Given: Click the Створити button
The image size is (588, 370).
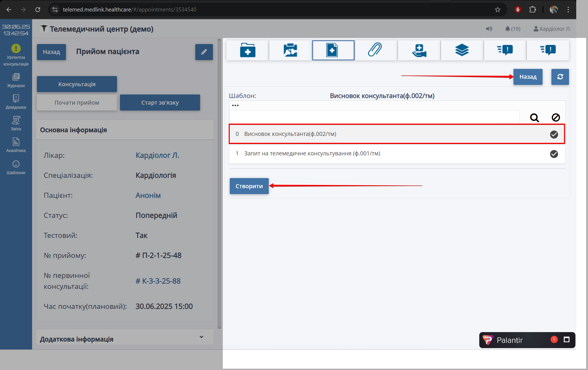Looking at the screenshot, I should (249, 186).
